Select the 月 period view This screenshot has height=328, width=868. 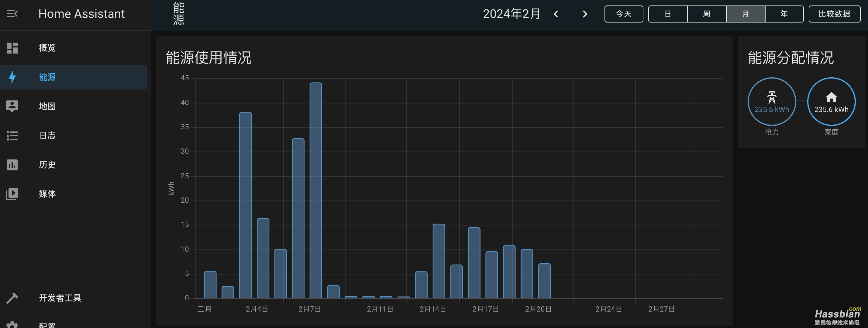[745, 14]
